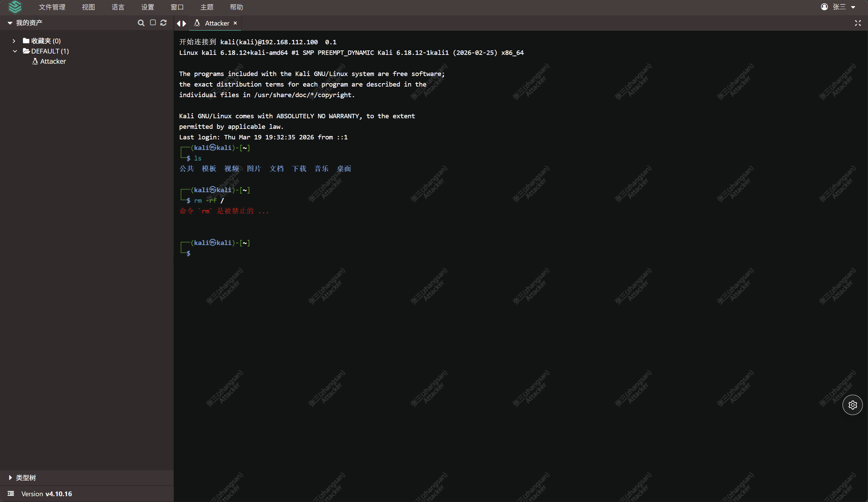This screenshot has width=868, height=502.
Task: Click the left arrow tab navigation icon
Action: pos(178,24)
